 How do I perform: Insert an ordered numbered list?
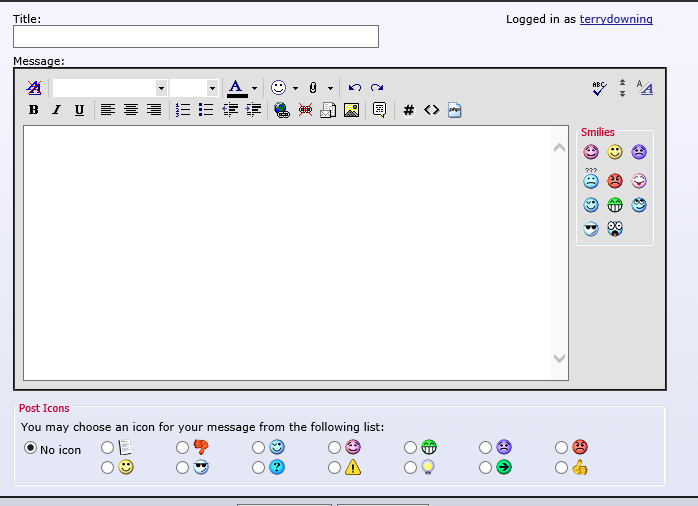[183, 109]
